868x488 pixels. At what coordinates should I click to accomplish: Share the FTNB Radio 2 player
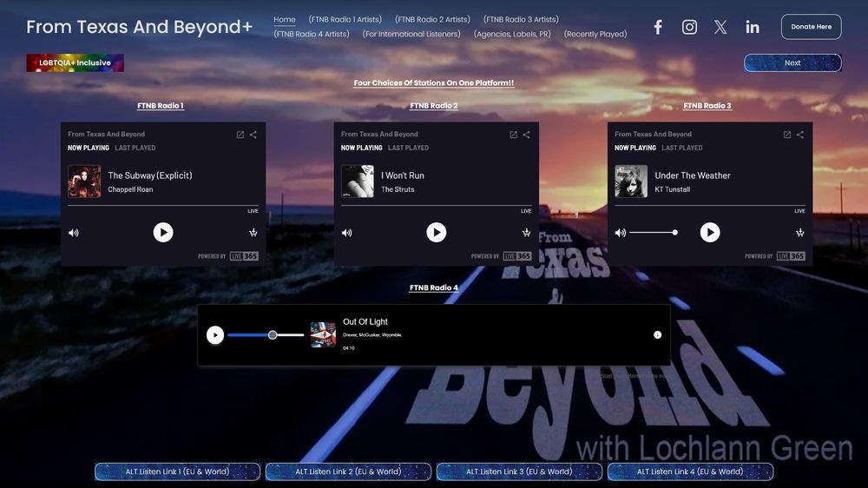tap(527, 135)
